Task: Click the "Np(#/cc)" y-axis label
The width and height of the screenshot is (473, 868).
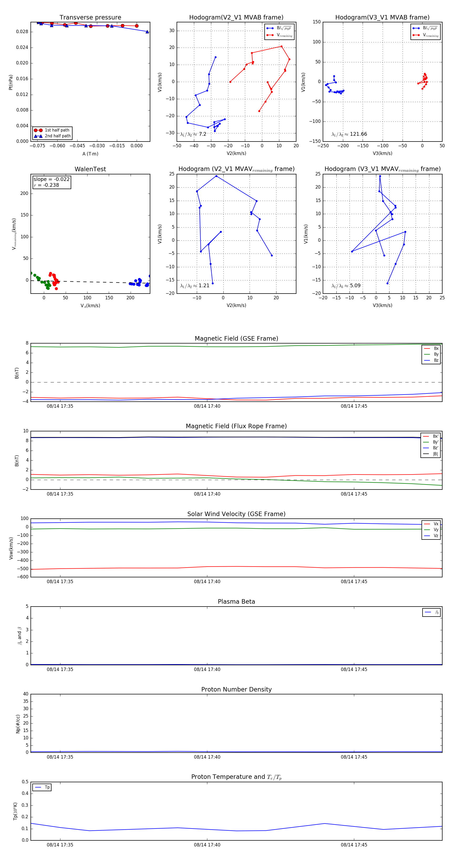Action: click(18, 724)
